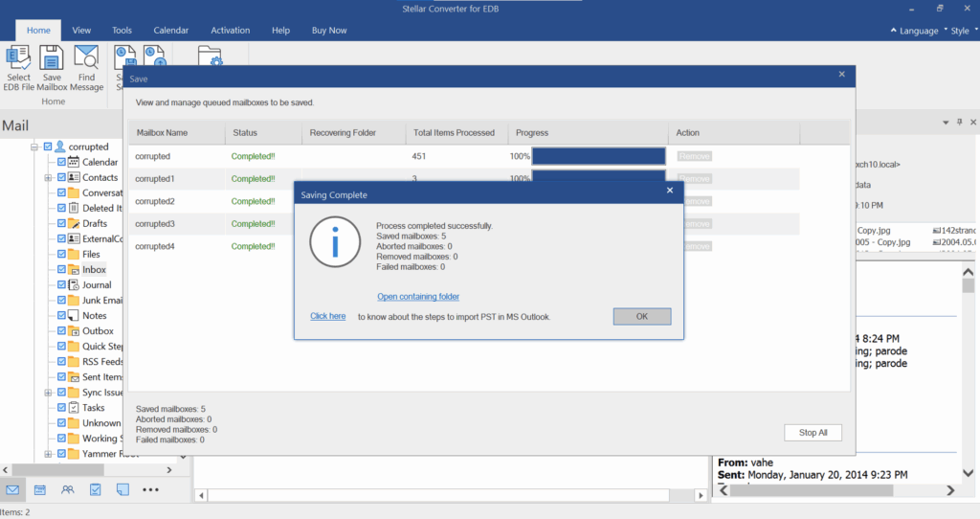Open the Tools ribbon tab
Image resolution: width=980 pixels, height=519 pixels.
pos(122,30)
